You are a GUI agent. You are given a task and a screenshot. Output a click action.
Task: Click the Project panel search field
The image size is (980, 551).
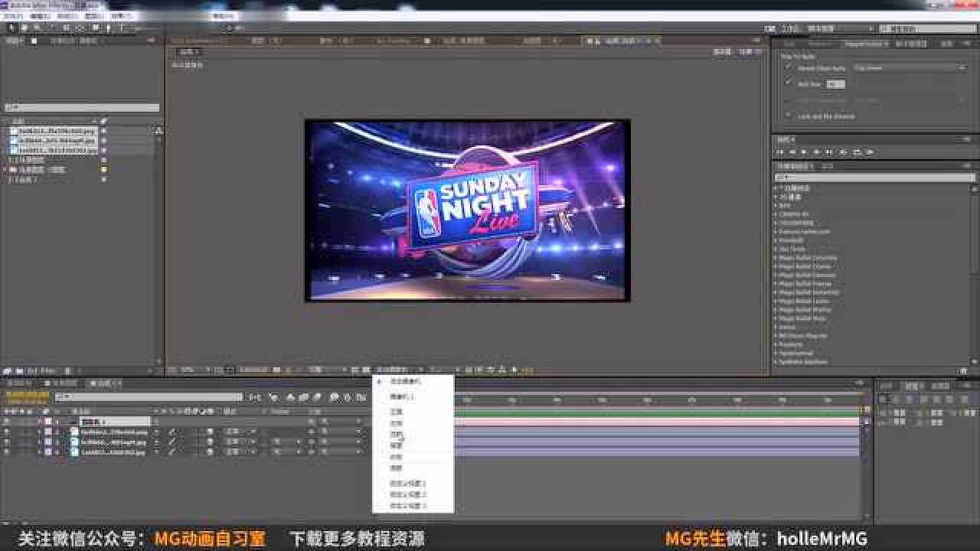pyautogui.click(x=82, y=108)
